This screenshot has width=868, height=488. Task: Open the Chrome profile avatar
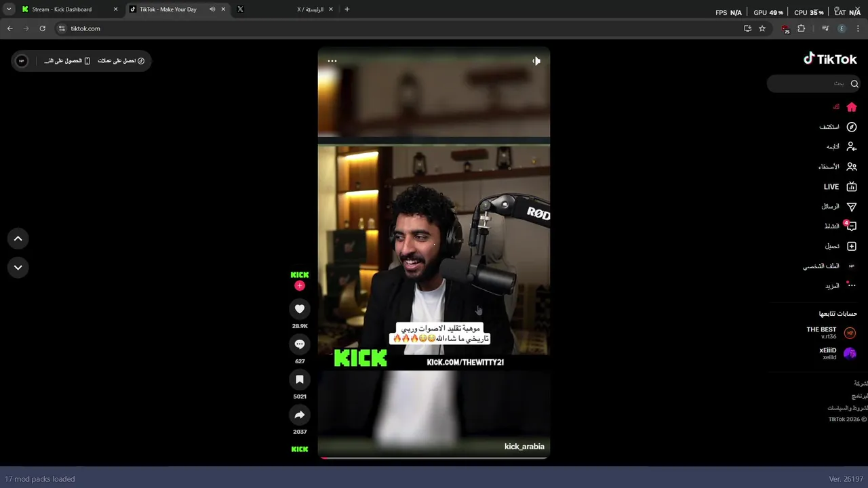(842, 28)
